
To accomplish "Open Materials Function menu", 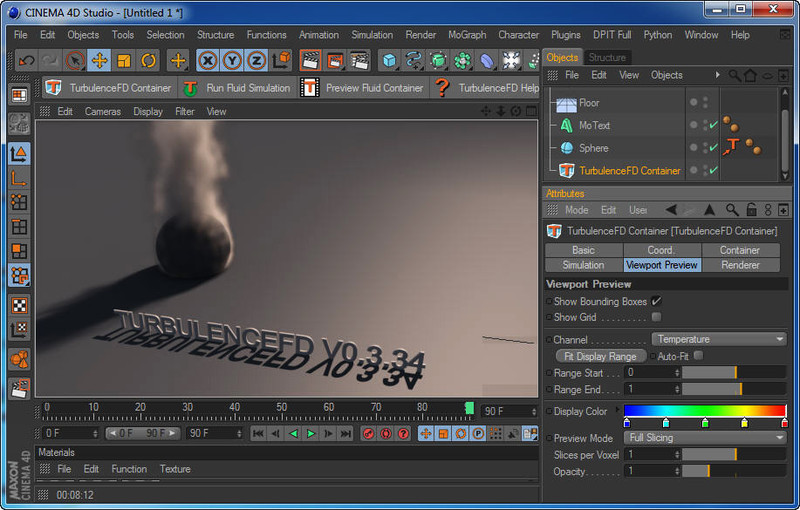I will [x=129, y=469].
